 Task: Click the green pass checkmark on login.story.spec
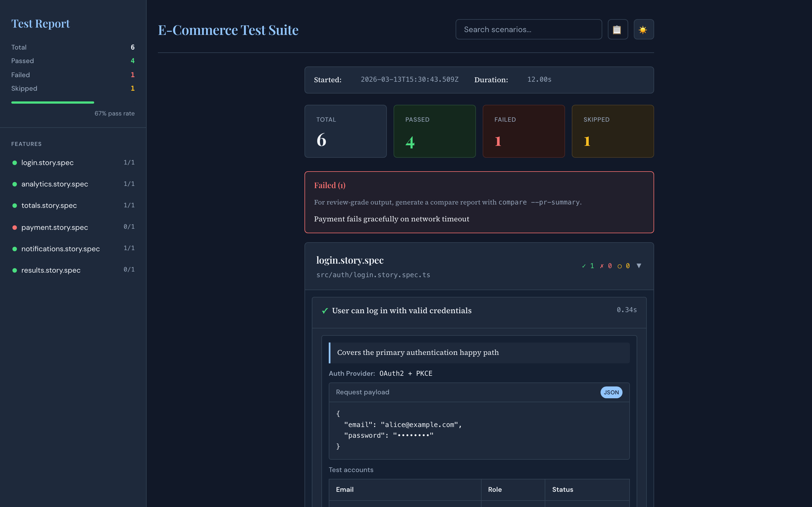[x=584, y=266]
